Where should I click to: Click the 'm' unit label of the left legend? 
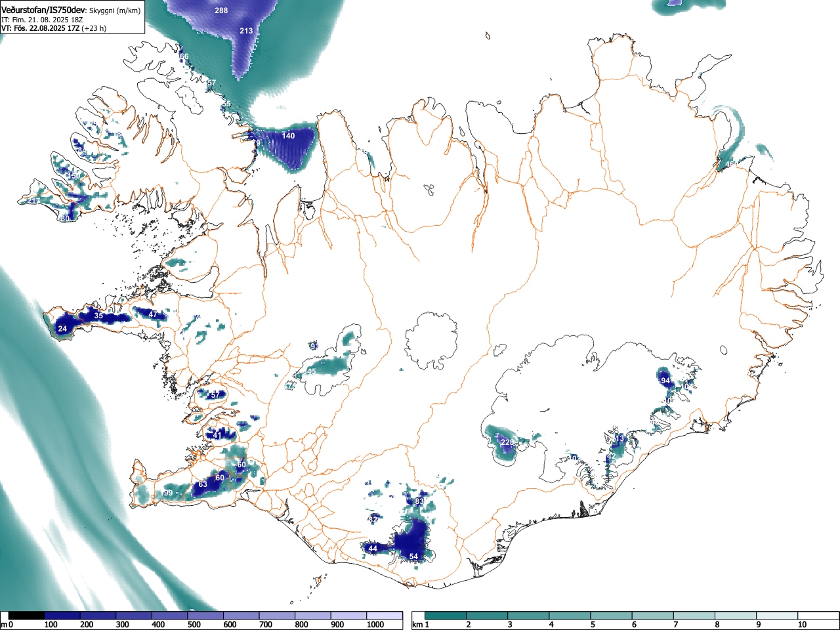[4, 625]
